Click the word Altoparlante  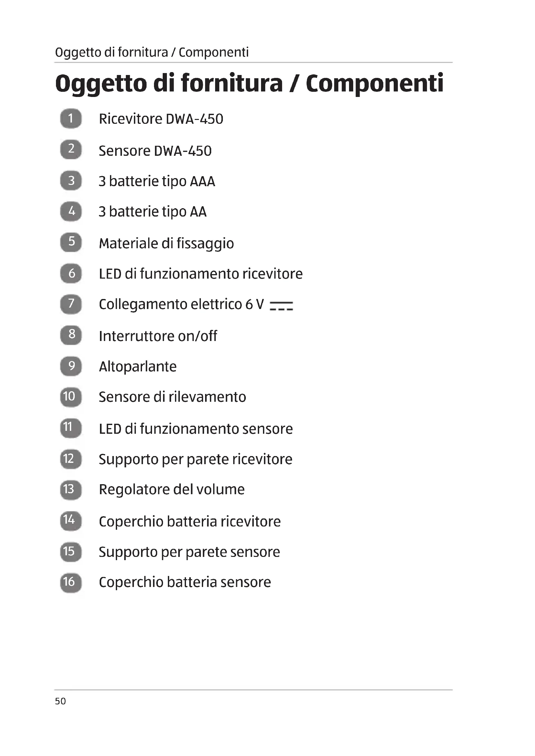[x=138, y=367]
